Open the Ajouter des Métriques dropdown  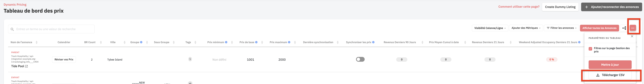point(526,28)
